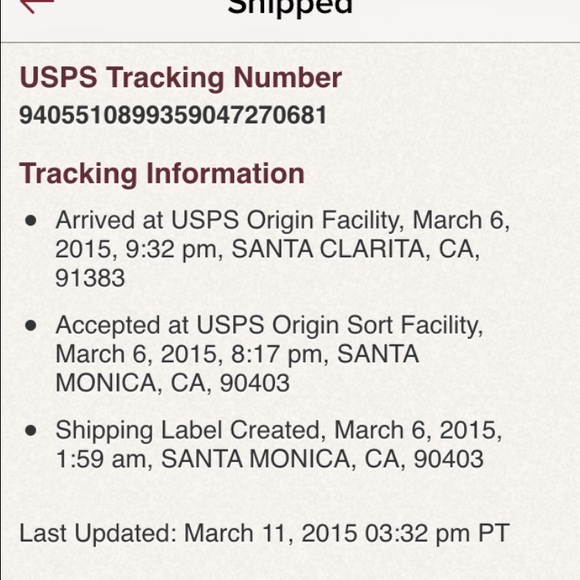Tap the 91383 ZIP code
The image size is (580, 580).
coord(90,278)
